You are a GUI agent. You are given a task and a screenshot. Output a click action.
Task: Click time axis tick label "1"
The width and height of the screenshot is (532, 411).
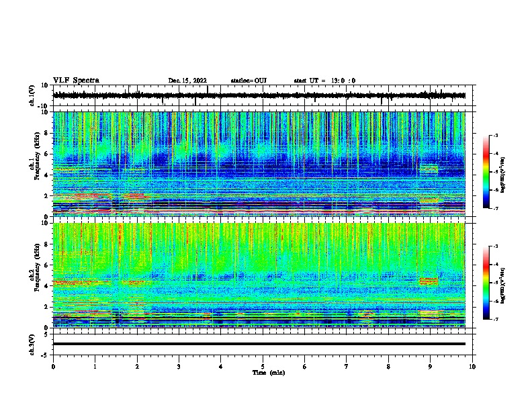(95, 367)
